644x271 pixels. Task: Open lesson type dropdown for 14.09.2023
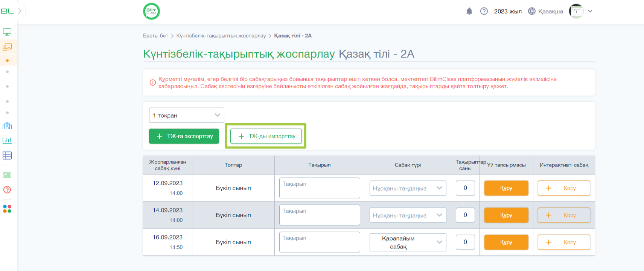pyautogui.click(x=408, y=215)
